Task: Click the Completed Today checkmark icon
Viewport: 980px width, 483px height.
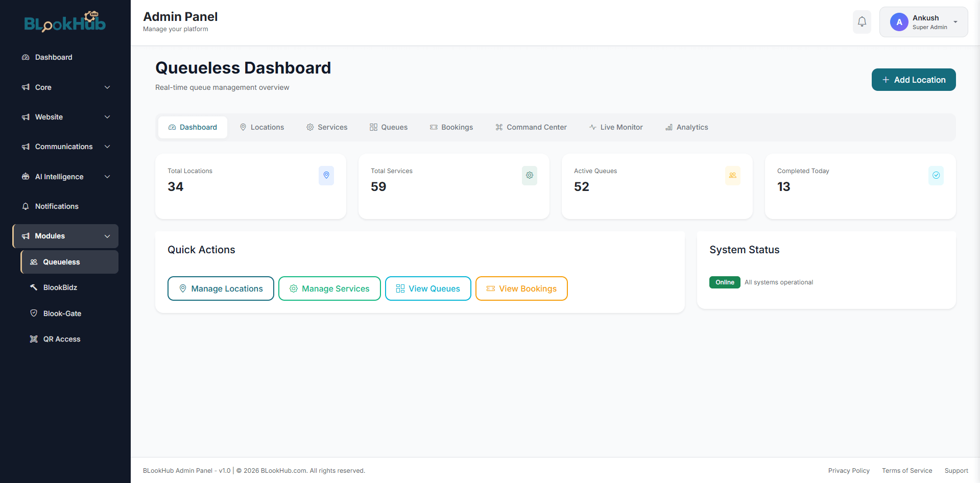Action: pyautogui.click(x=936, y=175)
